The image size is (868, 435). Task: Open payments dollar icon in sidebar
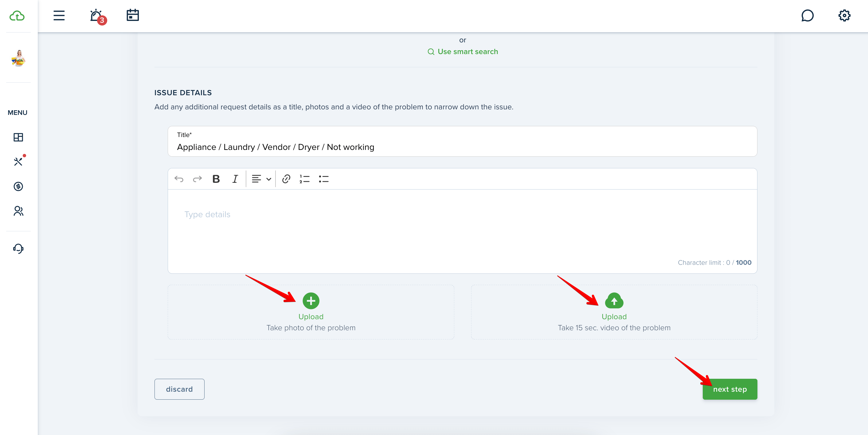[x=18, y=186]
